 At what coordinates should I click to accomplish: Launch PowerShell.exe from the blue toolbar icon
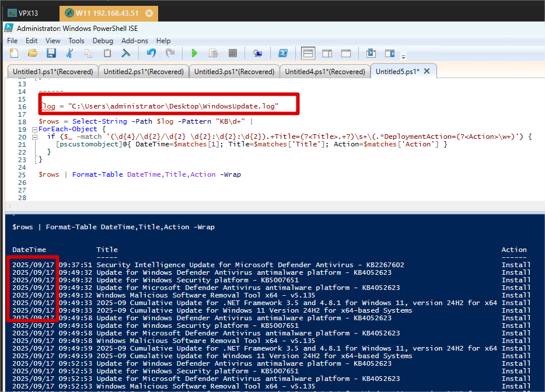click(282, 54)
